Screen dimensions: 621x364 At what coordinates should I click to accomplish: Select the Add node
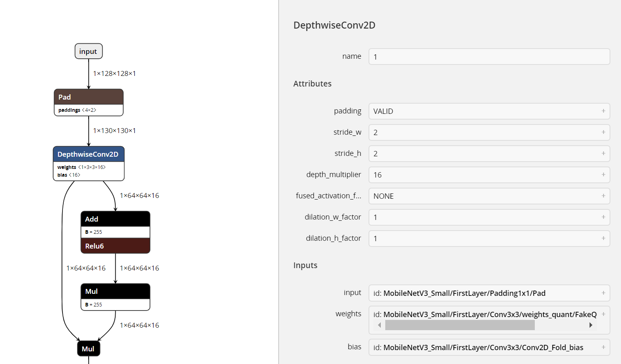coord(115,219)
